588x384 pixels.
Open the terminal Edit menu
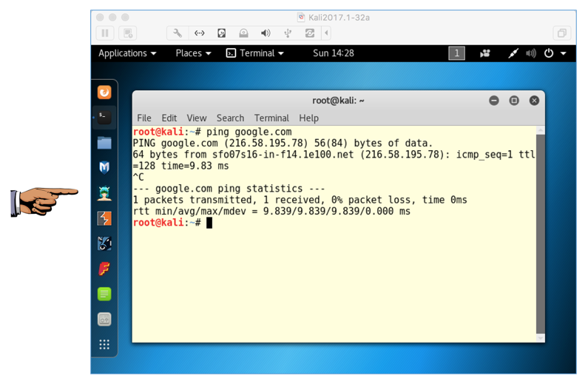[169, 118]
